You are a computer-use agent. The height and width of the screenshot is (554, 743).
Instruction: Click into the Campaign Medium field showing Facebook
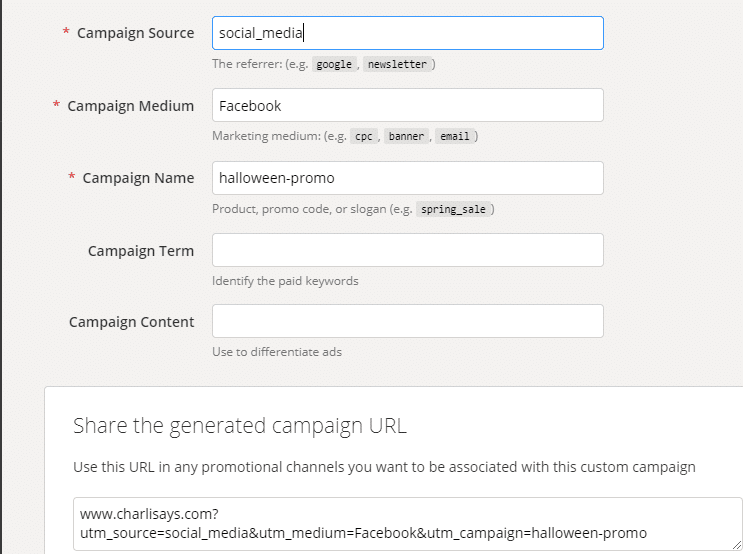pyautogui.click(x=408, y=105)
